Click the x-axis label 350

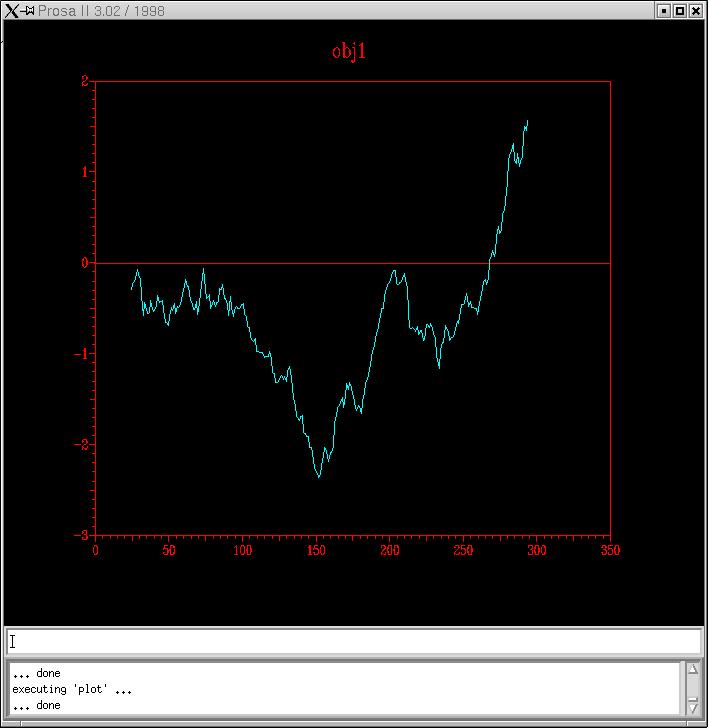609,550
